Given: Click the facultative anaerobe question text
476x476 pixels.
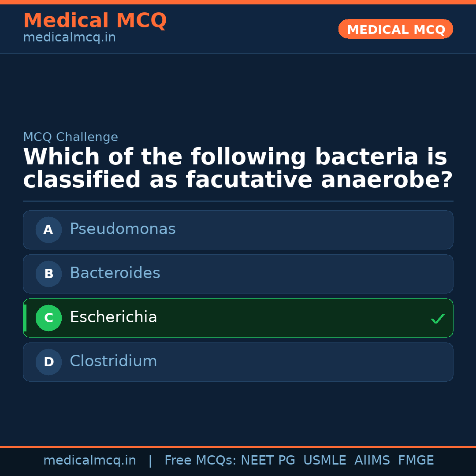Looking at the screenshot, I should point(238,169).
